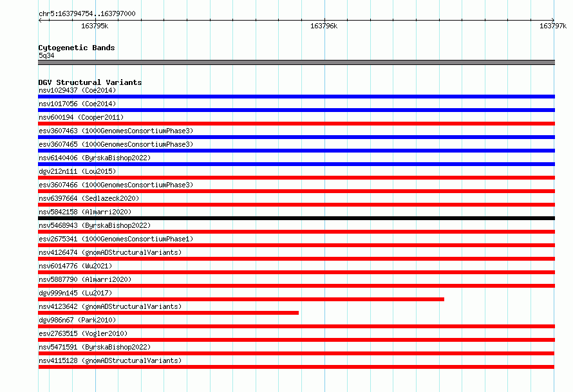Click the DGV Structural Variants track title
573x392 pixels.
(90, 82)
